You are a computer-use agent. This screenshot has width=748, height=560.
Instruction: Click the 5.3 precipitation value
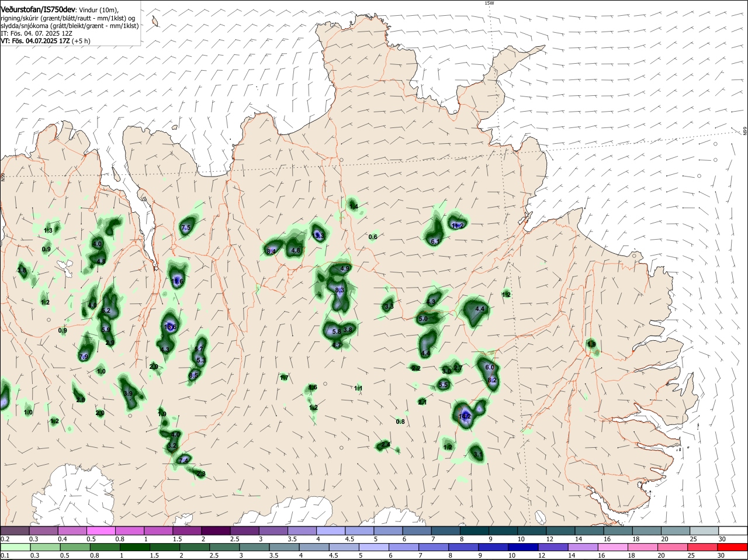tap(200, 360)
